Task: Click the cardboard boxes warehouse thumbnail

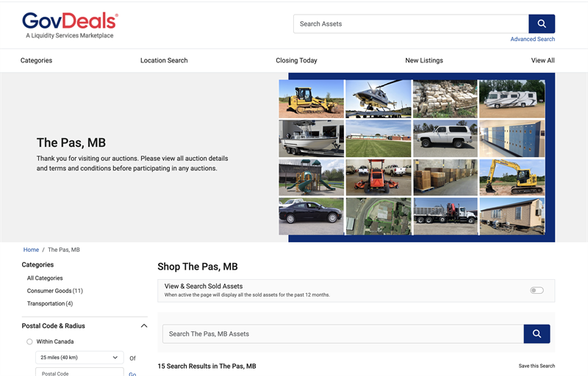Action: (x=445, y=178)
